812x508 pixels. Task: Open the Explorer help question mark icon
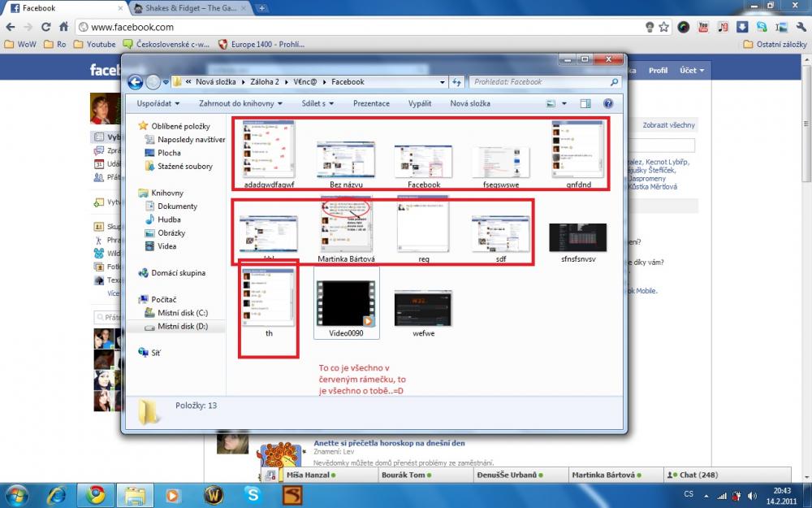(x=608, y=104)
